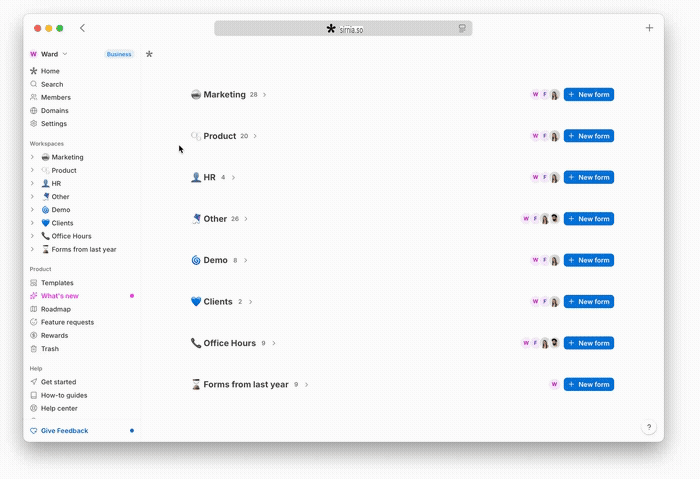Click the What's new sparkle icon
Viewport: 700px width, 479px height.
pyautogui.click(x=33, y=296)
